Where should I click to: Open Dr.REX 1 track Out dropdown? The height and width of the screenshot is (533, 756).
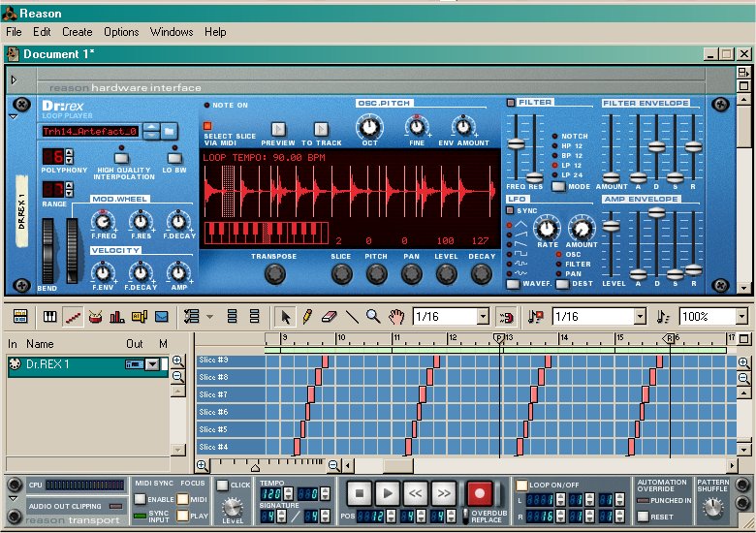pyautogui.click(x=152, y=364)
